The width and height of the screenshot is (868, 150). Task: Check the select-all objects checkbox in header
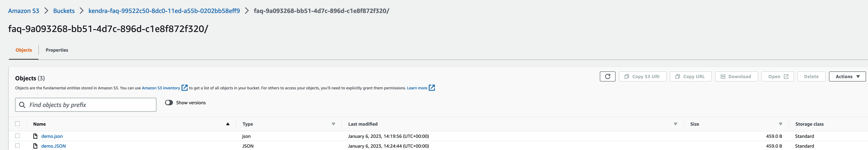tap(17, 124)
